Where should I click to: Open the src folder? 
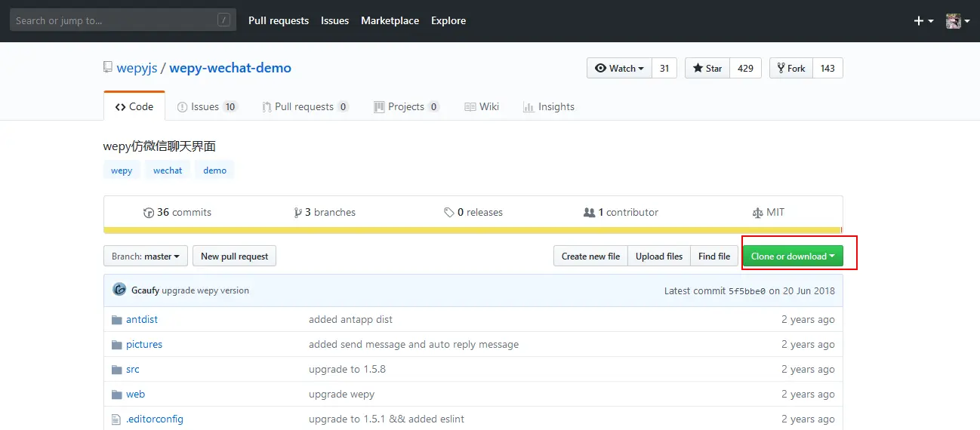[133, 370]
